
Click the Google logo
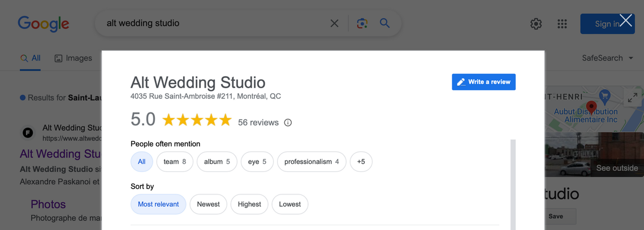[43, 24]
